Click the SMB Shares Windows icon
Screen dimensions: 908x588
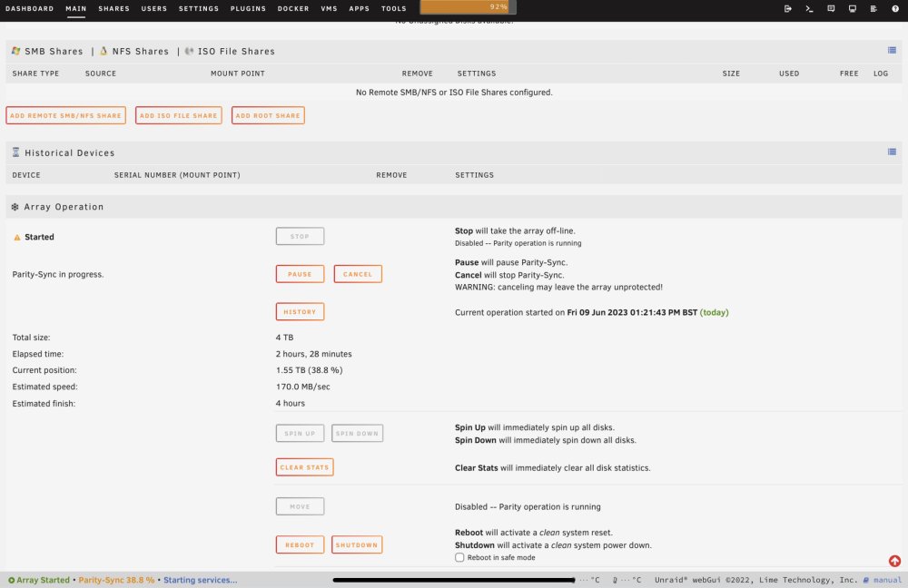click(x=15, y=51)
